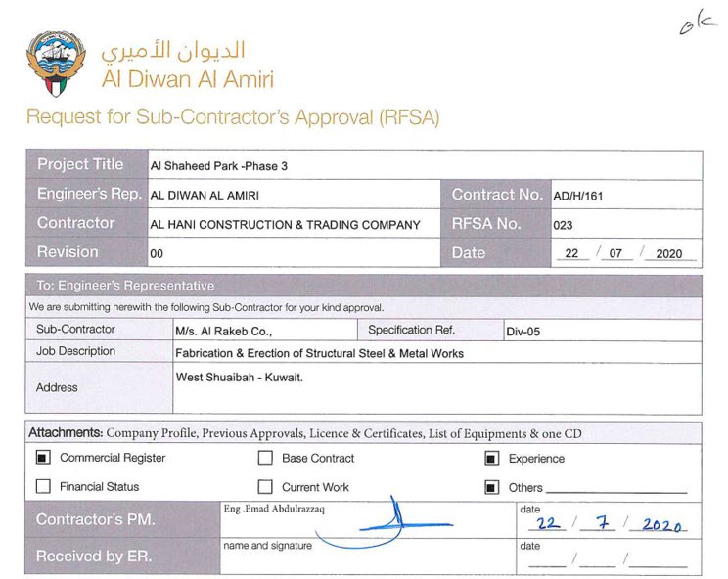Click handwritten year 2020 in Contractor's PM date
The image size is (728, 579).
(662, 524)
